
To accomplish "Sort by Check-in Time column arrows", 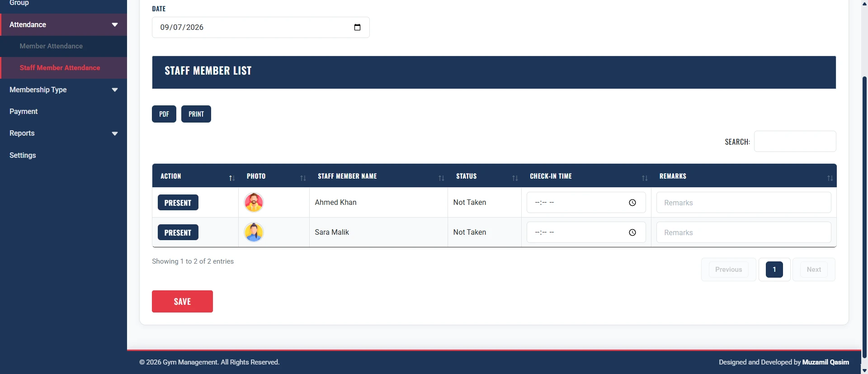I will point(645,178).
